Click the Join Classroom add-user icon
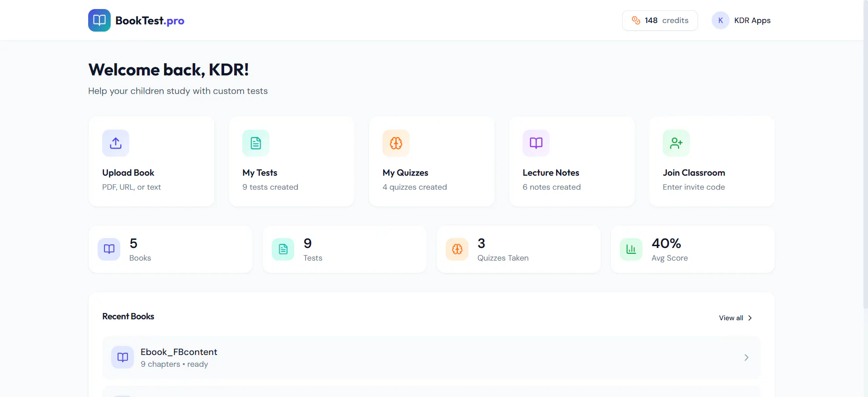The height and width of the screenshot is (397, 868). click(676, 143)
